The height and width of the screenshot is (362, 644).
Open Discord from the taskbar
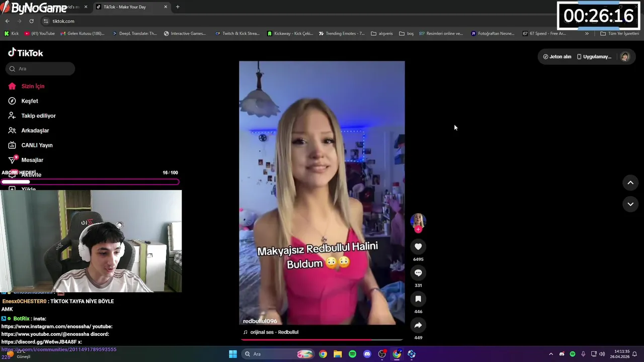click(367, 354)
